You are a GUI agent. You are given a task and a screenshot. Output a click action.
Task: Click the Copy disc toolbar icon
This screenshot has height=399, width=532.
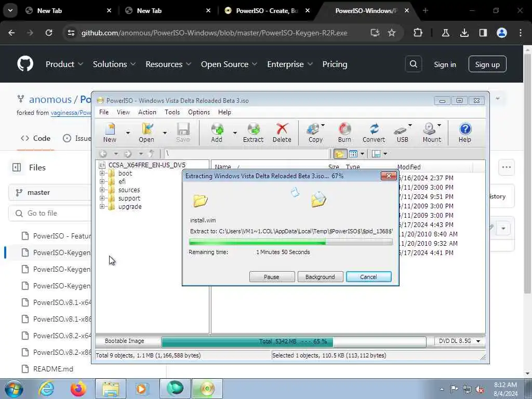click(x=315, y=132)
